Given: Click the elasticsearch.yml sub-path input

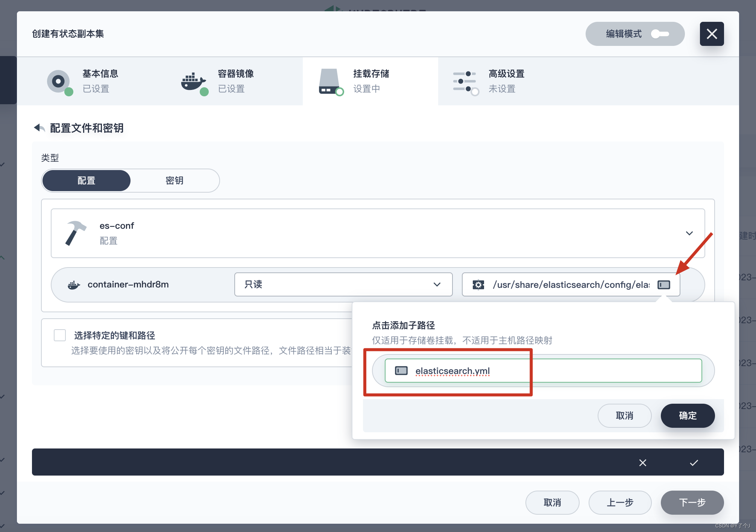Looking at the screenshot, I should click(x=543, y=371).
